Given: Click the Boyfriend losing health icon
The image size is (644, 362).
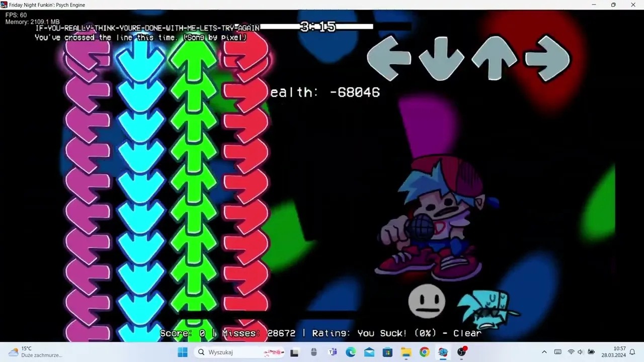Looking at the screenshot, I should click(x=489, y=308).
